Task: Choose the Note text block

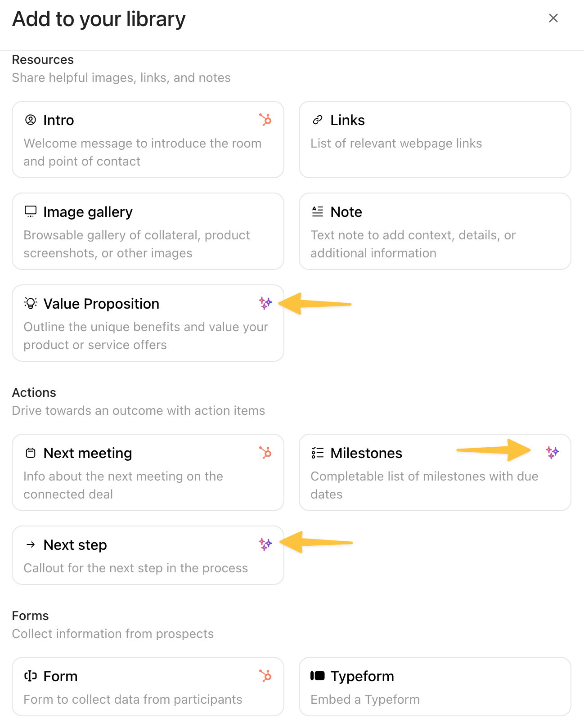Action: click(435, 231)
